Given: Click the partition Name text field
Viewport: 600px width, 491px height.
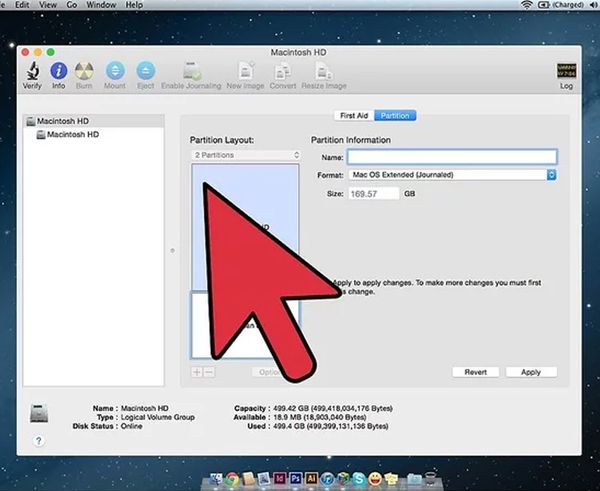Looking at the screenshot, I should tap(451, 157).
